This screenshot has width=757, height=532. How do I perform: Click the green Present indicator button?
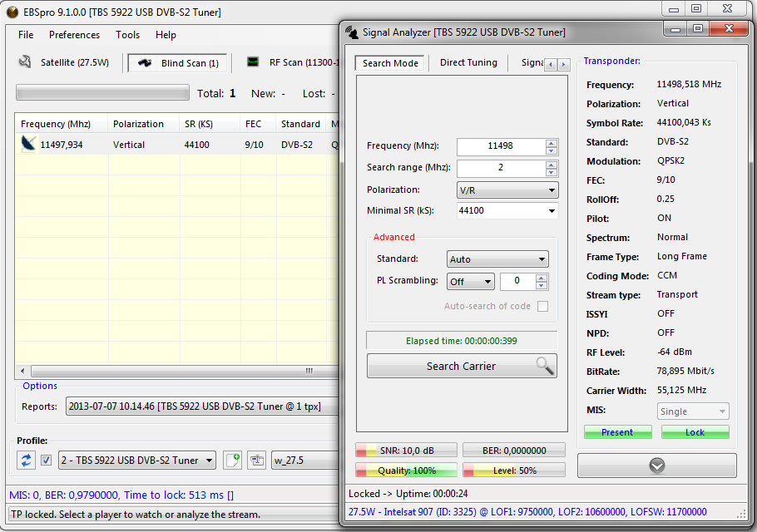click(x=617, y=432)
